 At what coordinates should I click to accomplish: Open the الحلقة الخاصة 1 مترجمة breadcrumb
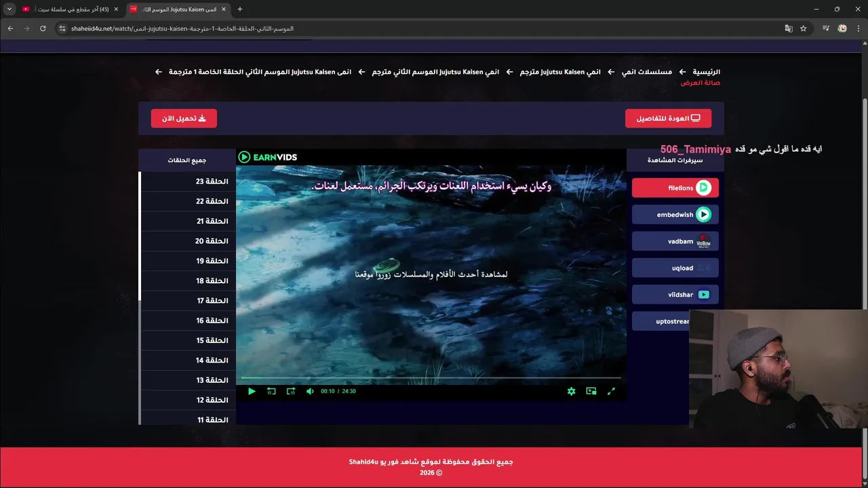coord(260,72)
